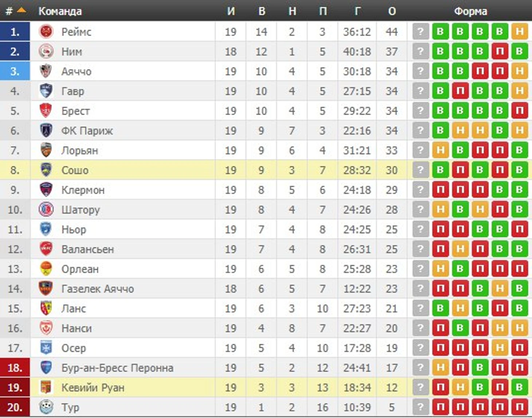
Task: Click gray question mark in Тур row
Action: coord(420,407)
